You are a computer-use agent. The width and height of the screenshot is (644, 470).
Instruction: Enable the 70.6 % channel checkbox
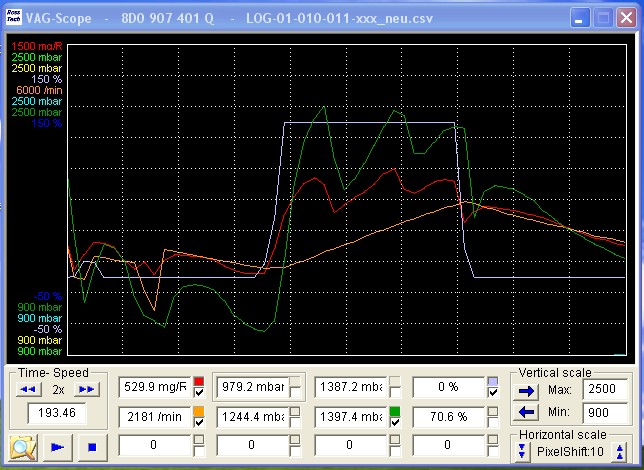(493, 422)
